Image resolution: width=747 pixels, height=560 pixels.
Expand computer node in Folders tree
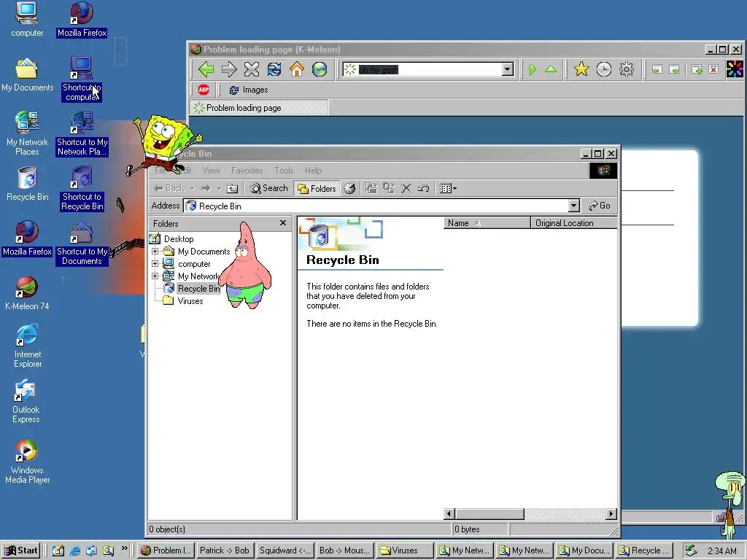(x=155, y=263)
